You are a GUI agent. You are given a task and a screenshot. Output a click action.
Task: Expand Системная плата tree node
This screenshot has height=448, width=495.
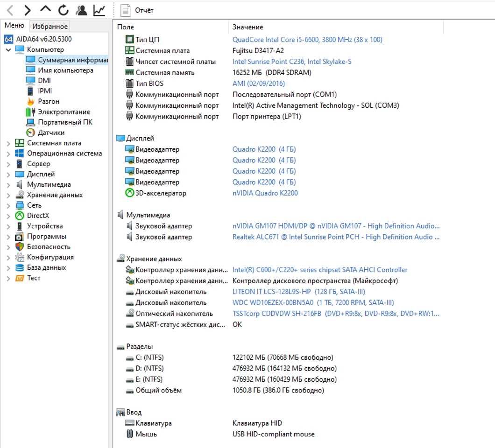(x=8, y=143)
